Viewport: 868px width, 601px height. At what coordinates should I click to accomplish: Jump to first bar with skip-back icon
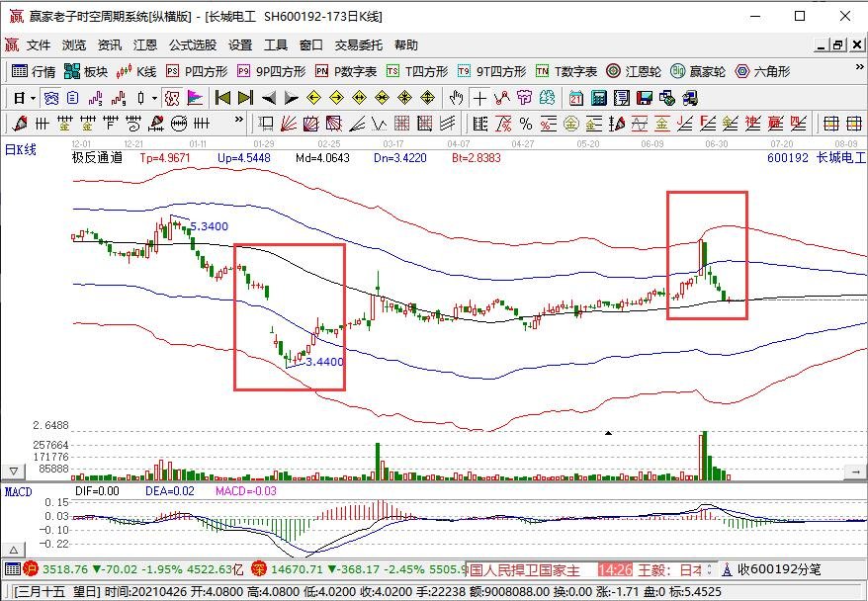pos(222,99)
